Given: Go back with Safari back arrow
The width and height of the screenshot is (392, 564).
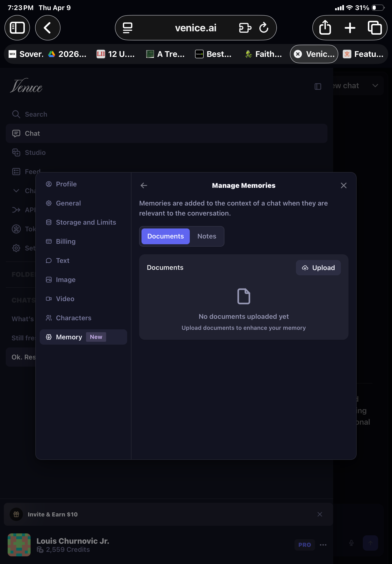Looking at the screenshot, I should point(48,28).
